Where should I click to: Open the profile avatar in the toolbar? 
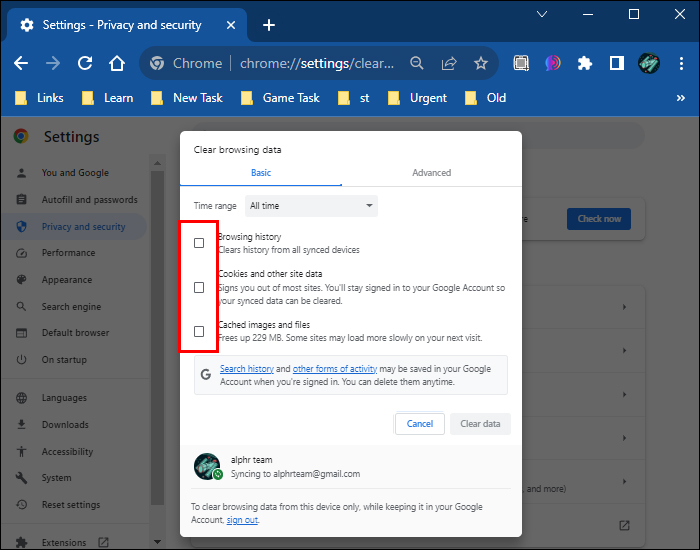649,63
